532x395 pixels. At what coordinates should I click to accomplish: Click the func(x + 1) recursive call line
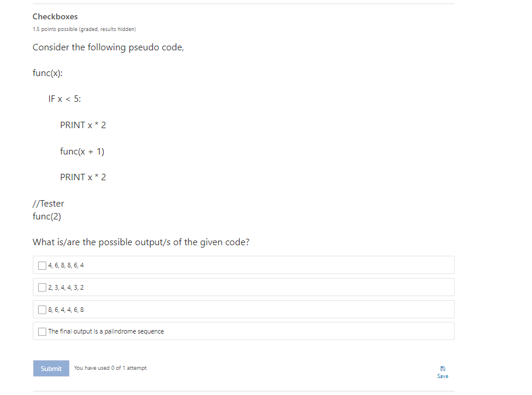coord(82,151)
